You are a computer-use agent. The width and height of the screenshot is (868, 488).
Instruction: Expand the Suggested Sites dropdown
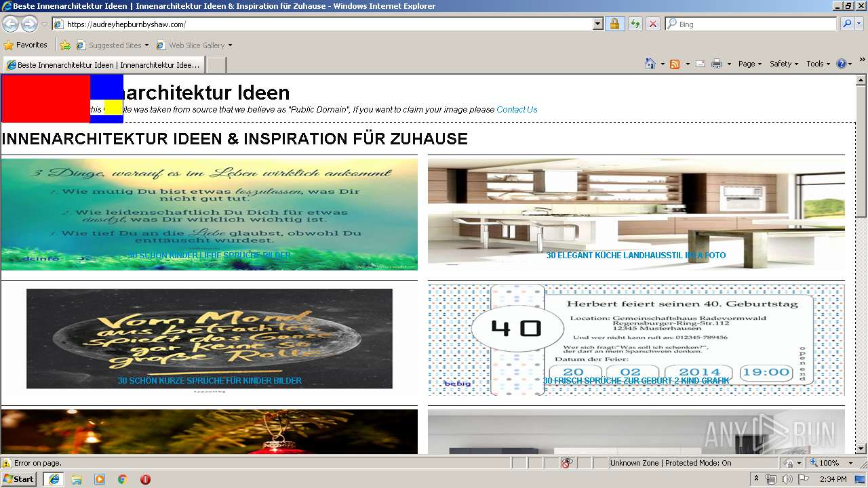point(146,45)
